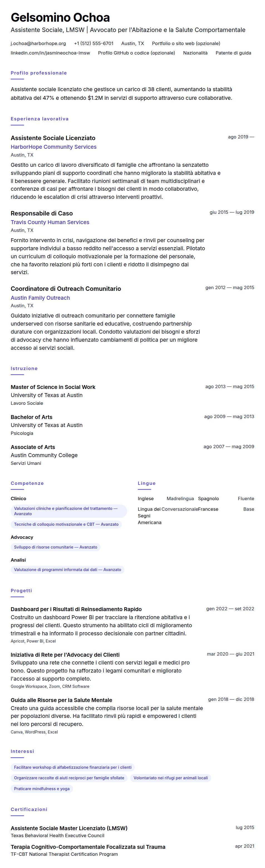Click the Tecniche di colloquio motivazionale tag
The width and height of the screenshot is (265, 868).
pyautogui.click(x=66, y=524)
